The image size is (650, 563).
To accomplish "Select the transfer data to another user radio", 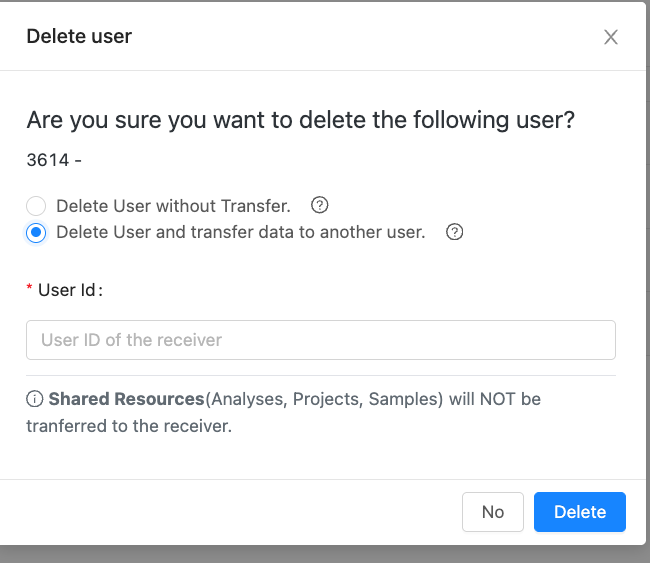I will coord(36,233).
